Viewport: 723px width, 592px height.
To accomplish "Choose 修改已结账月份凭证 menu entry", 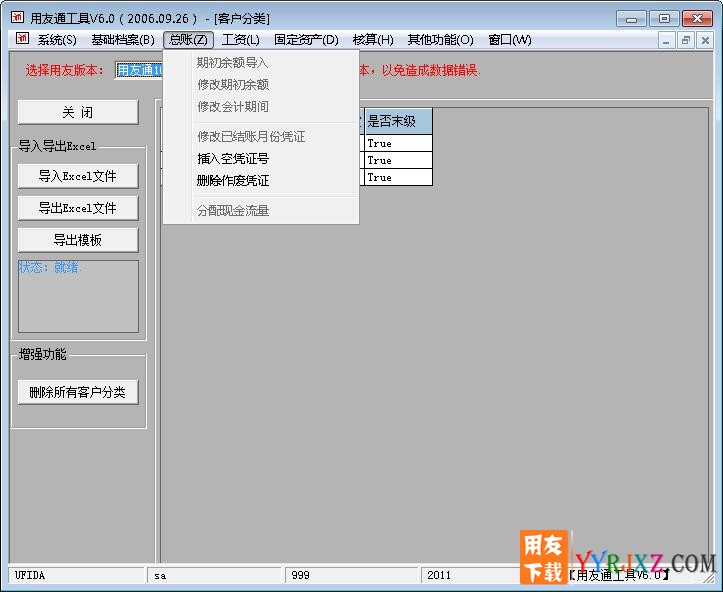I will 261,136.
